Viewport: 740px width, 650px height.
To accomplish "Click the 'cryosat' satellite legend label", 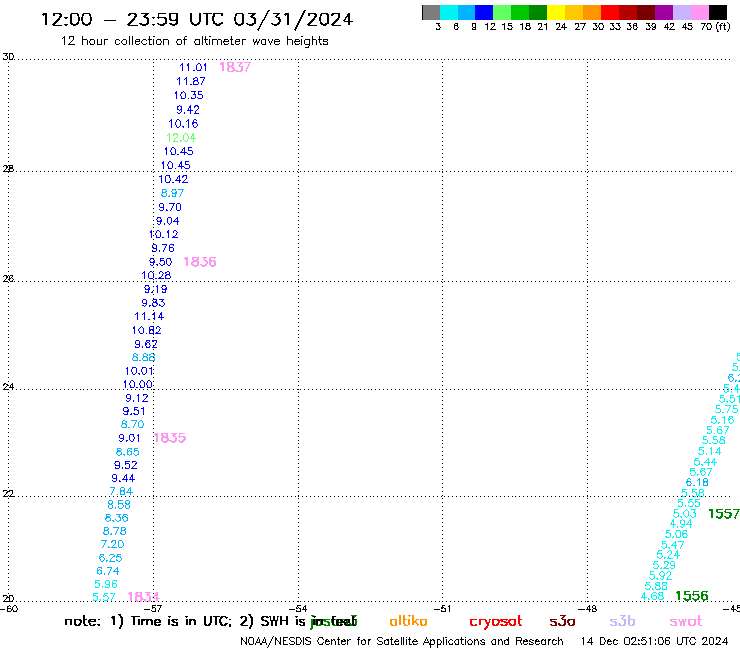I will click(x=496, y=621).
